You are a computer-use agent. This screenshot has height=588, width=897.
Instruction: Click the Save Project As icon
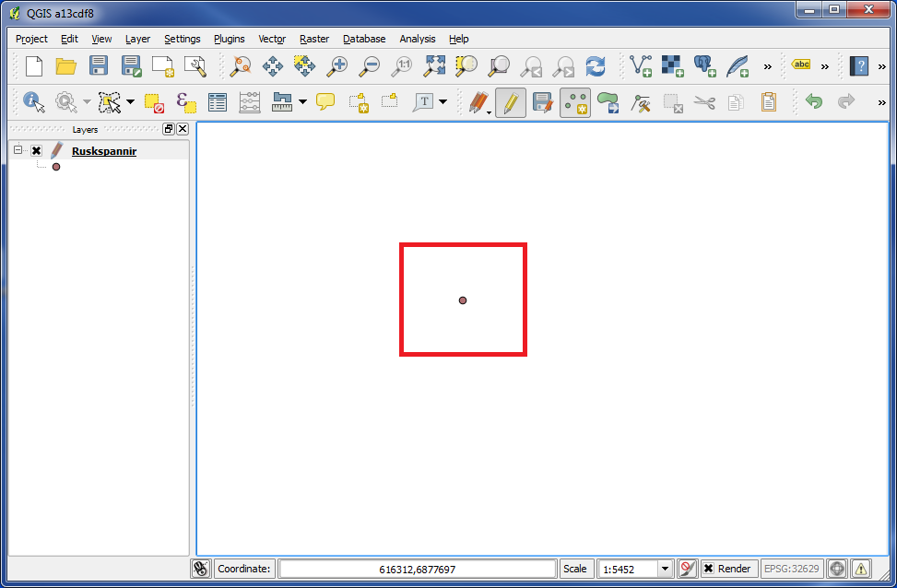(131, 66)
